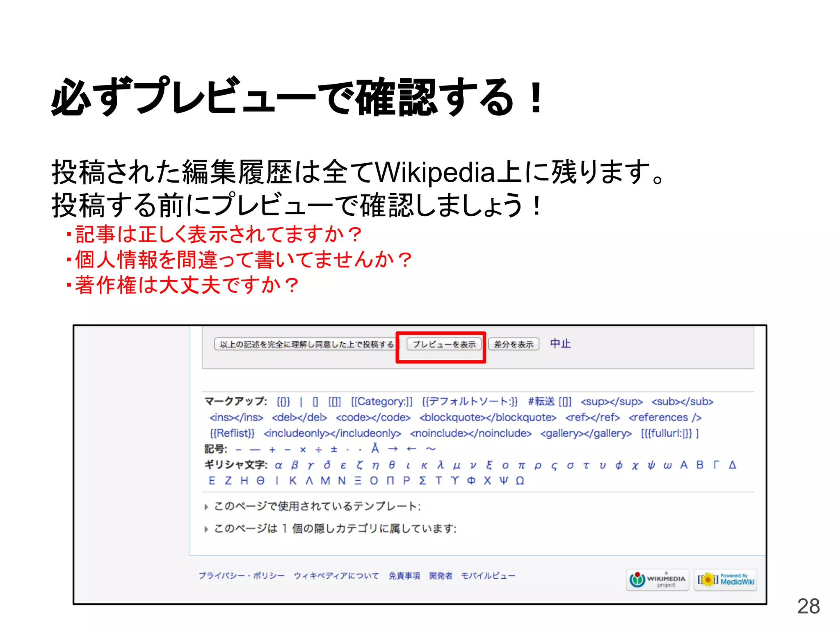Open the プライバシー・ポリシー footer link
840x630 pixels.
coord(241,576)
